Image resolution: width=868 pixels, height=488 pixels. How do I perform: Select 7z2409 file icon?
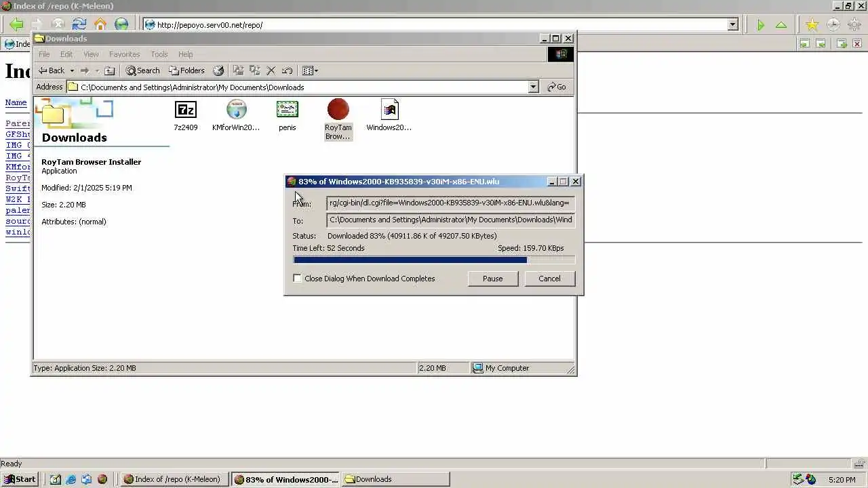pyautogui.click(x=186, y=115)
